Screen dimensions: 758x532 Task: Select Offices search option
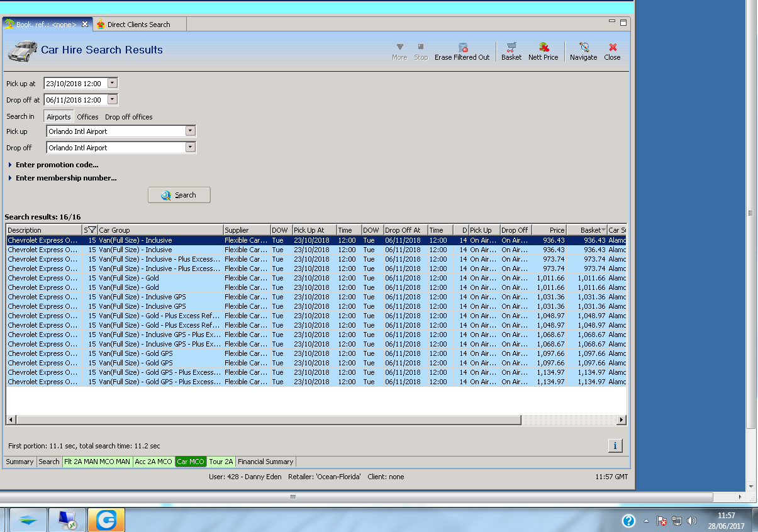click(x=87, y=117)
